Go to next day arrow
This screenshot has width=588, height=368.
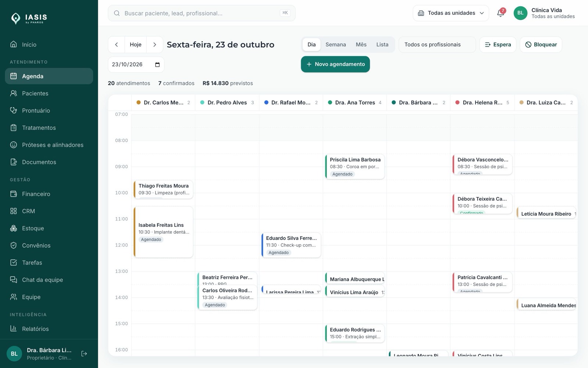click(x=155, y=45)
